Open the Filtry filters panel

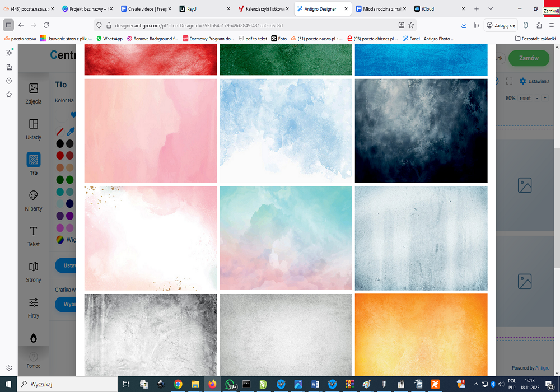pos(34,307)
